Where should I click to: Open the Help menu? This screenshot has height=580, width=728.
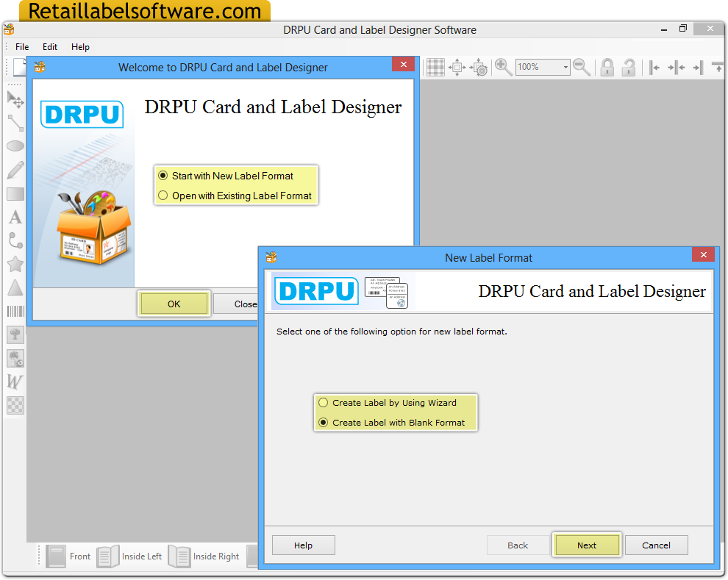click(80, 46)
